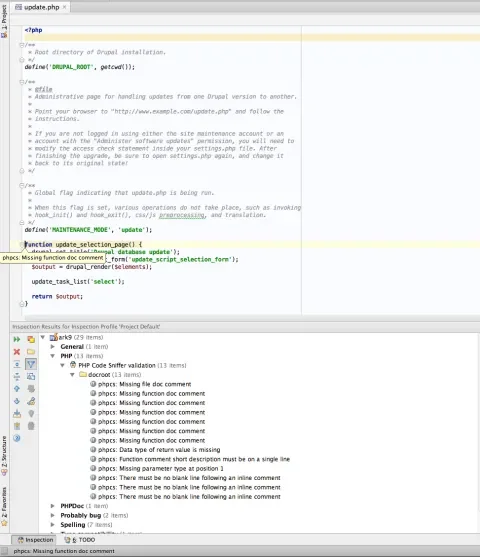Open help with the blue question mark icon
The image size is (480, 557).
point(17,438)
